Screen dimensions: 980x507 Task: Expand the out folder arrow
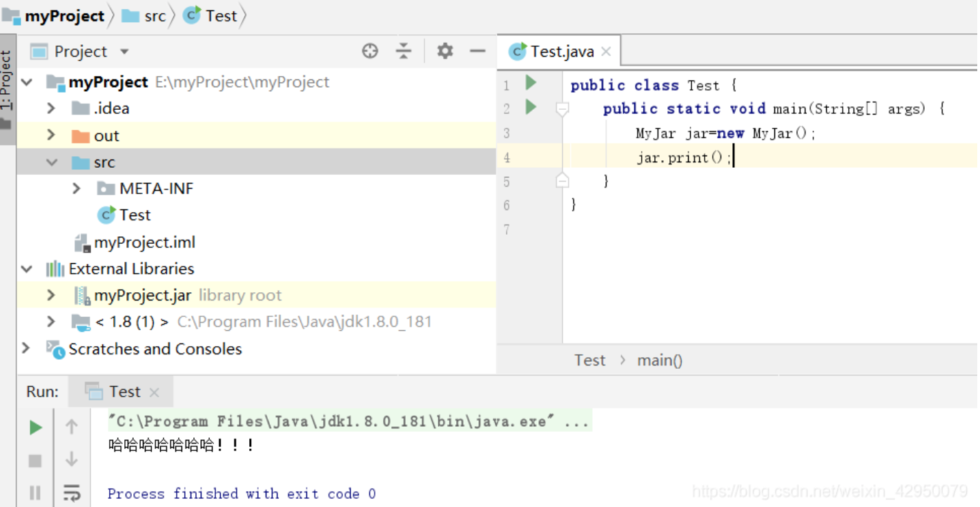[x=50, y=135]
